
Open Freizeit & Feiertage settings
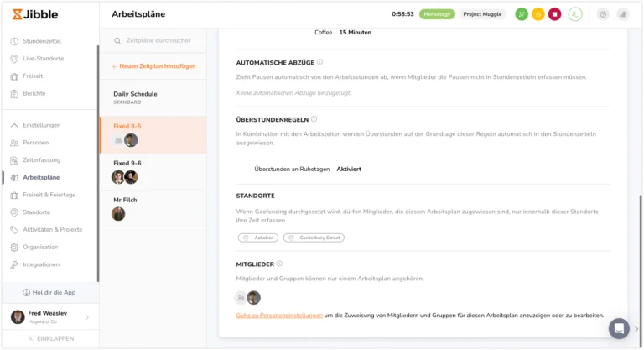coord(49,195)
